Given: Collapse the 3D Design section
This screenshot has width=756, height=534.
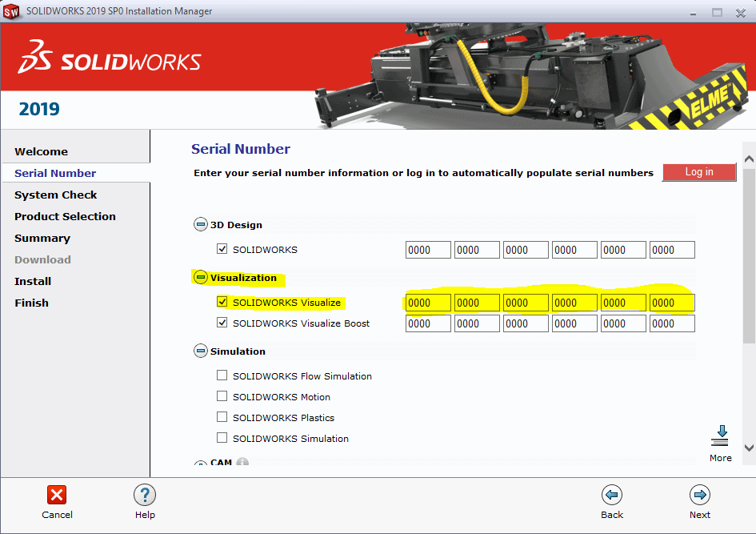Looking at the screenshot, I should [x=201, y=224].
